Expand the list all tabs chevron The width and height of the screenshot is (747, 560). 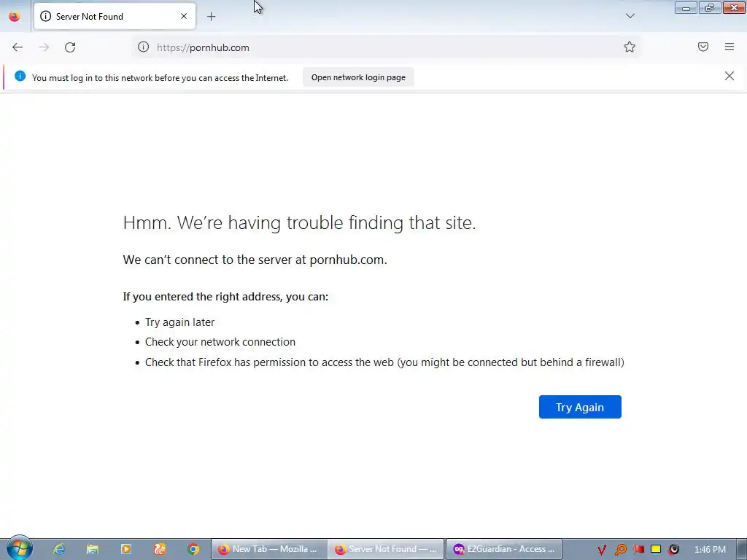630,16
